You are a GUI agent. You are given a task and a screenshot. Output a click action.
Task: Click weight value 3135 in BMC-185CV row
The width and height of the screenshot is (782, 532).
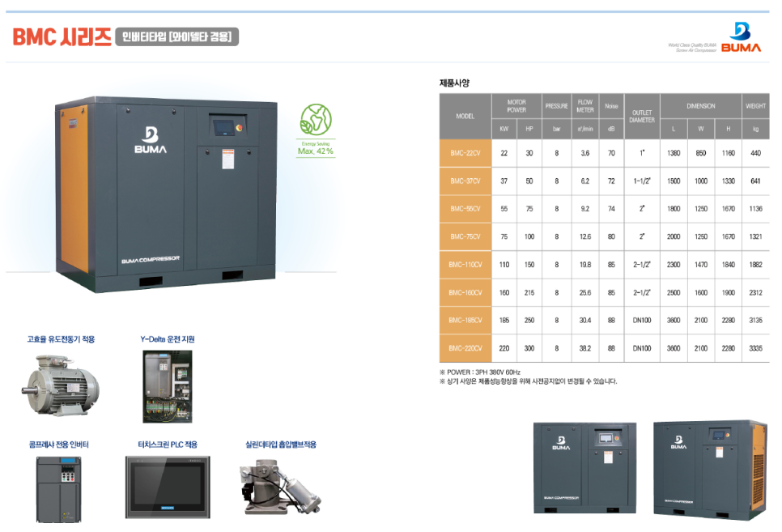tap(755, 321)
